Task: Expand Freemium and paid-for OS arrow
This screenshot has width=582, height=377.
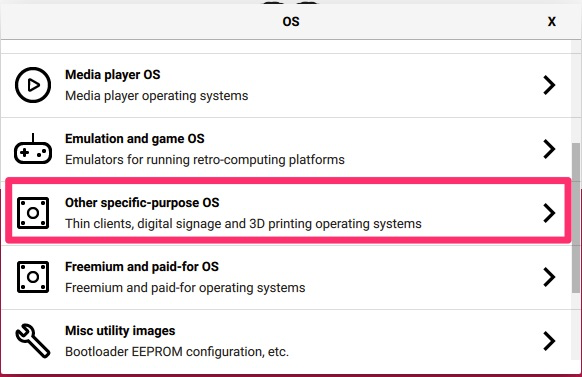Action: pos(549,277)
